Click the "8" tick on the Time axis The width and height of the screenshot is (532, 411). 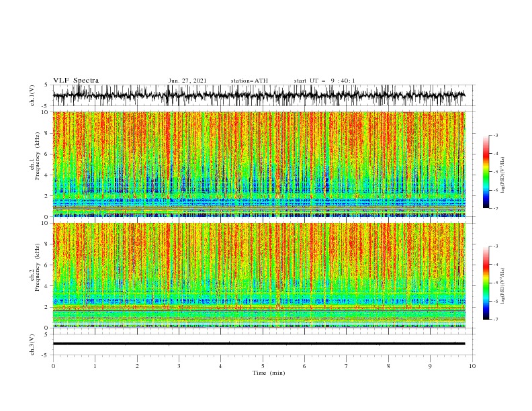[x=388, y=366]
